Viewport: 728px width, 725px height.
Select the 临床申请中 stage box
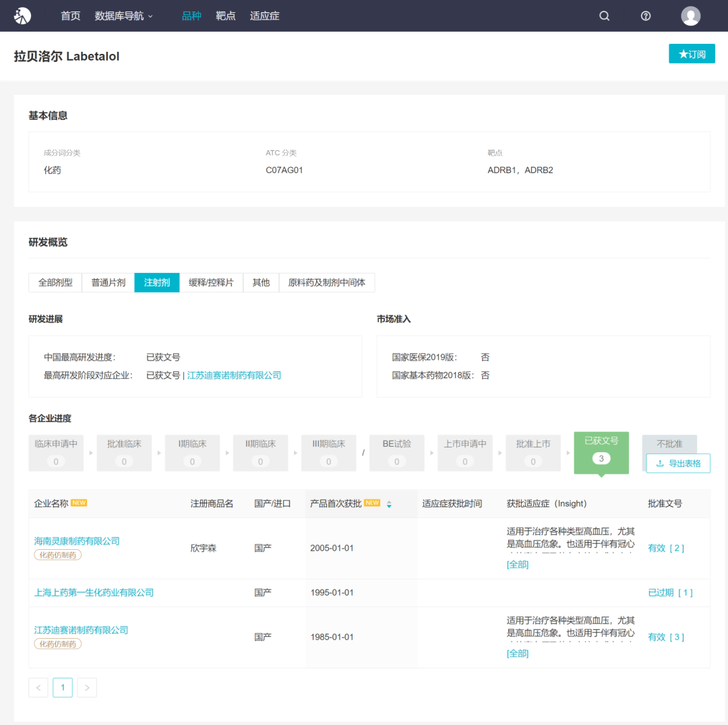click(x=56, y=453)
